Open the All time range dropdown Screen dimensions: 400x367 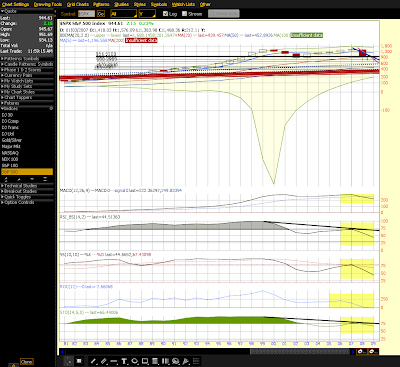(x=123, y=14)
